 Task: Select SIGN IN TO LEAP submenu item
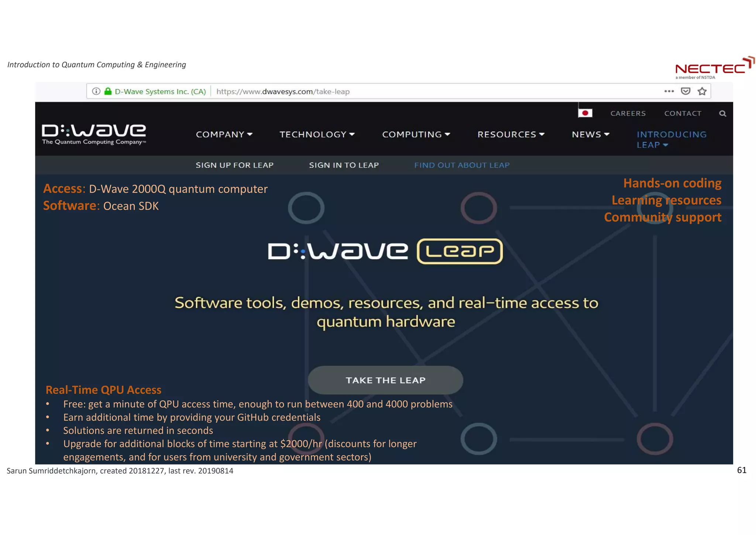click(x=344, y=165)
